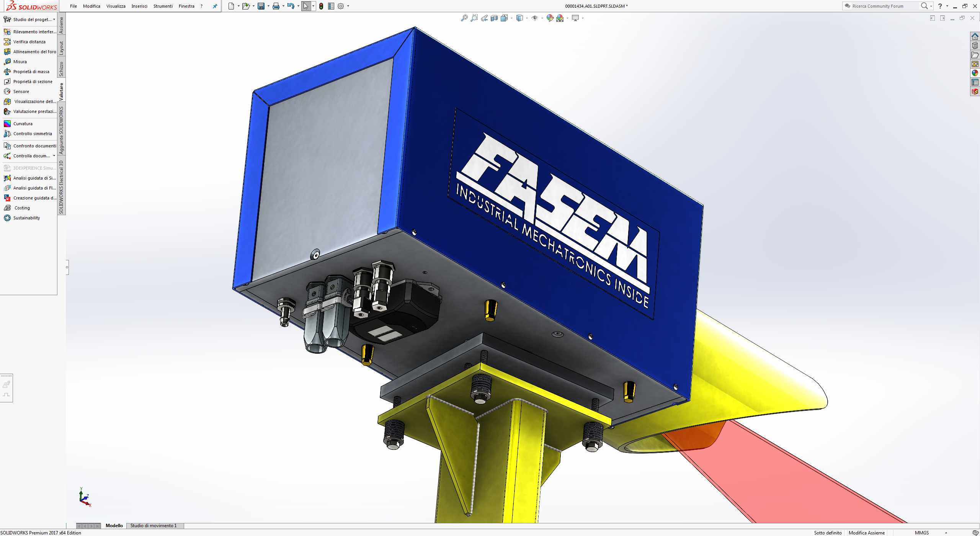The width and height of the screenshot is (980, 536).
Task: Open the File menu
Action: tap(73, 6)
